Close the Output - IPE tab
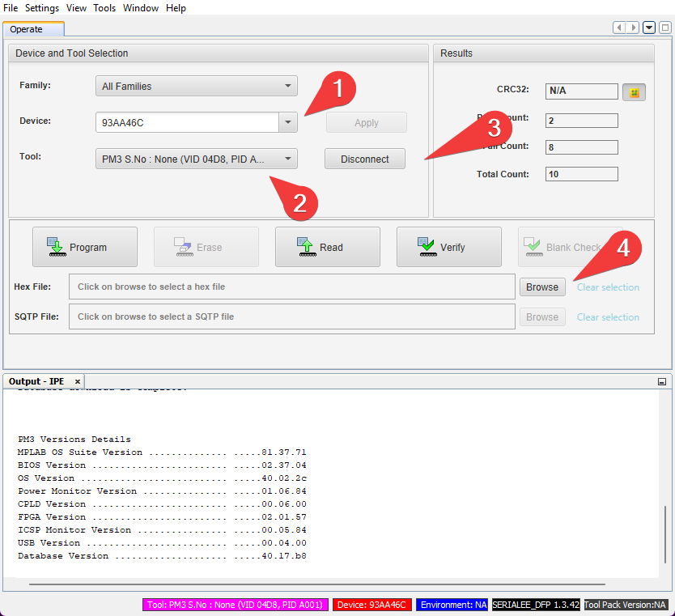This screenshot has height=616, width=675. coord(78,382)
